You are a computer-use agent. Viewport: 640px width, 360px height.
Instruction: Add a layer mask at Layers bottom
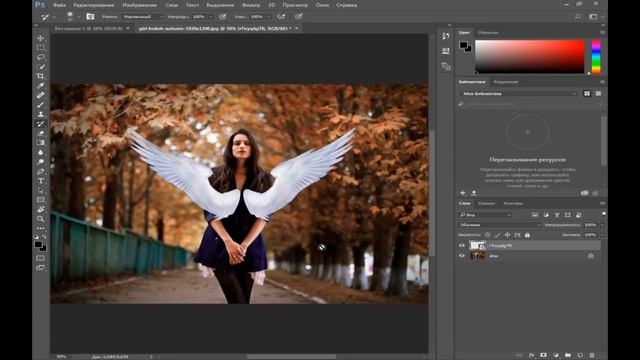(x=543, y=355)
